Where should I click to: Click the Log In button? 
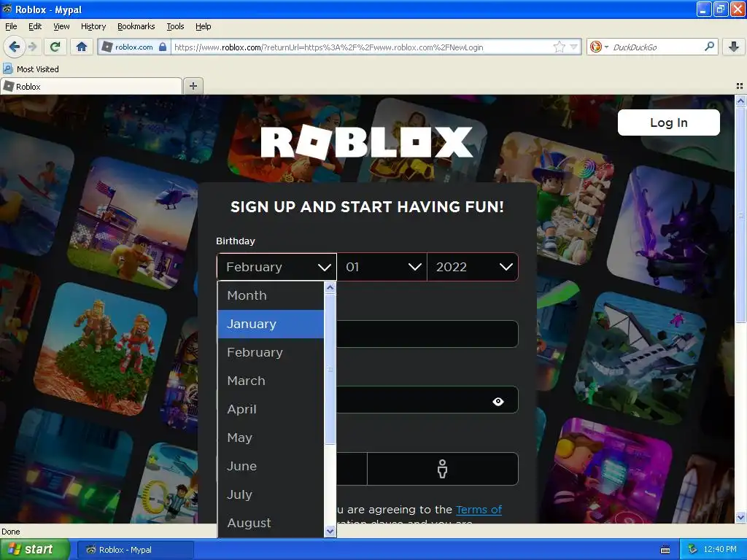tap(668, 122)
